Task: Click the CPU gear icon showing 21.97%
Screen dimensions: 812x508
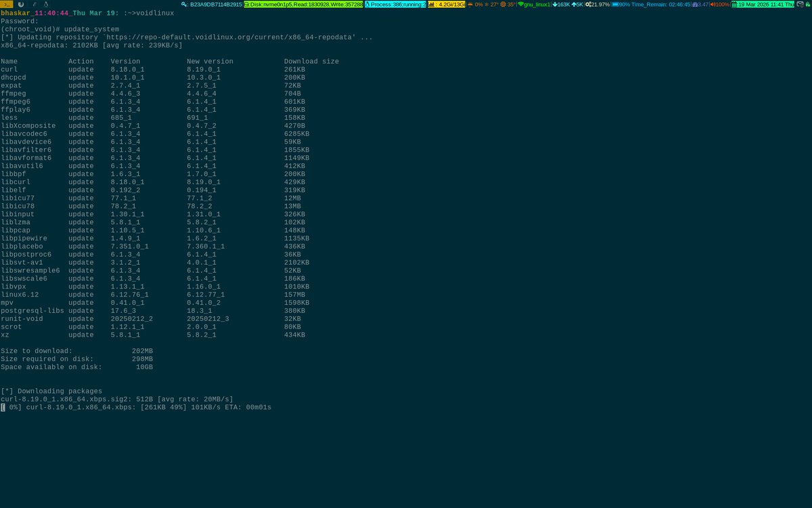Action: point(589,4)
